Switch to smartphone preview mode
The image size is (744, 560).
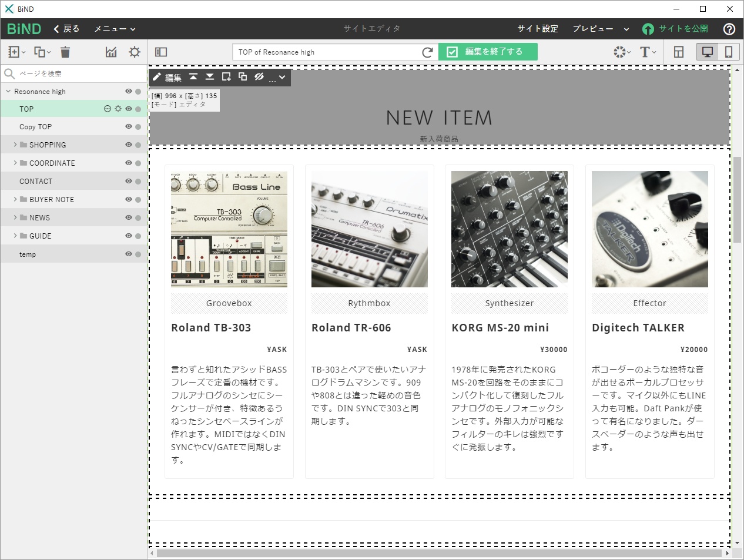coord(729,52)
